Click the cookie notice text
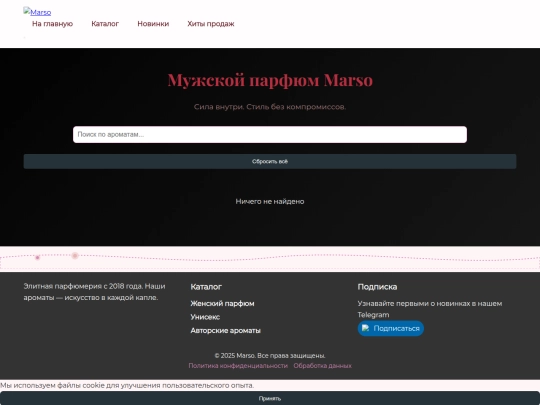Image resolution: width=540 pixels, height=405 pixels. (x=127, y=385)
